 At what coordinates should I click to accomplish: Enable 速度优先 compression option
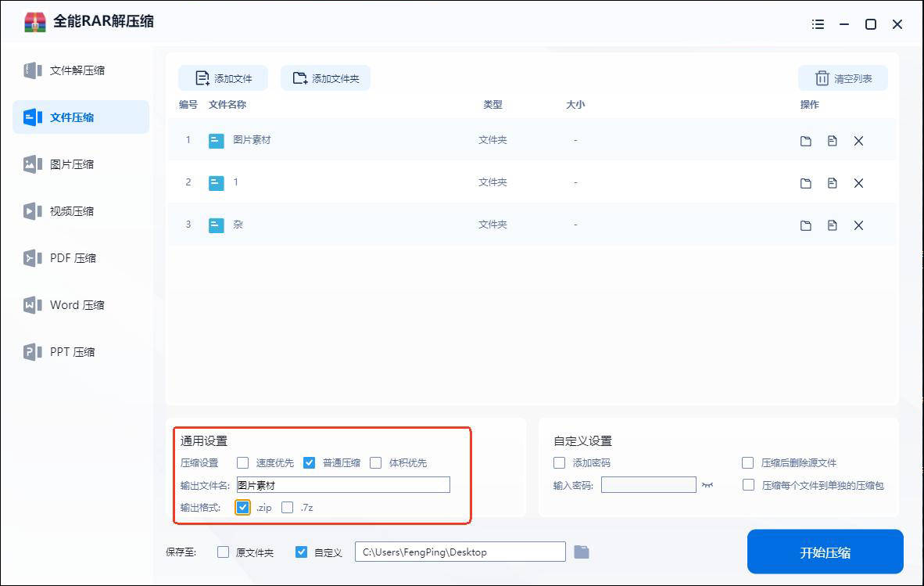pos(243,462)
